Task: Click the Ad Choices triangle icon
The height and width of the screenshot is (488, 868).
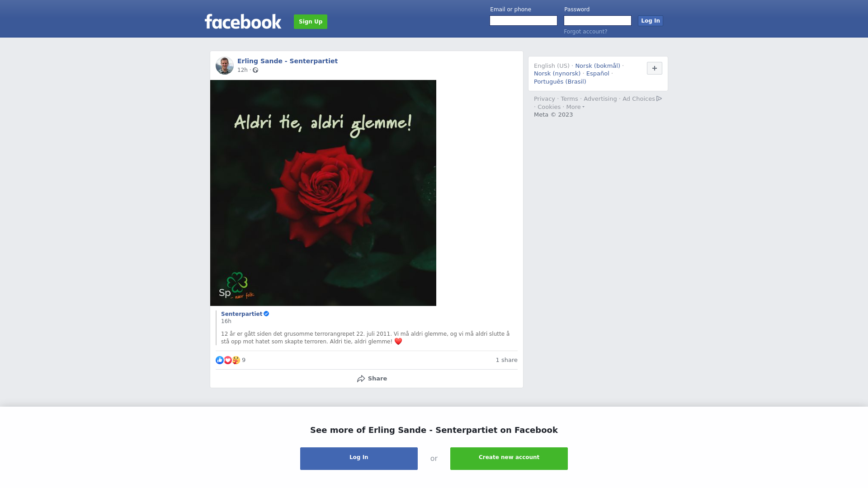Action: coord(659,99)
